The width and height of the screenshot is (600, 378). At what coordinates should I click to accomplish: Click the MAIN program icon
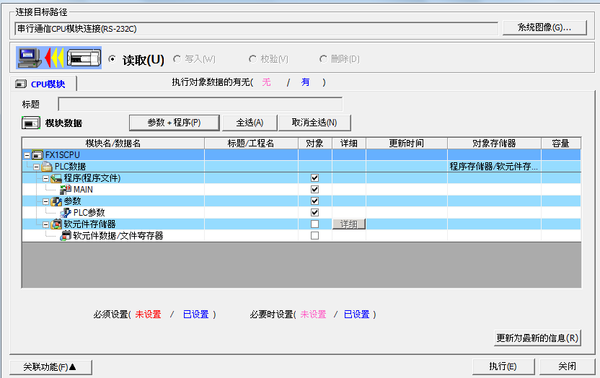66,189
